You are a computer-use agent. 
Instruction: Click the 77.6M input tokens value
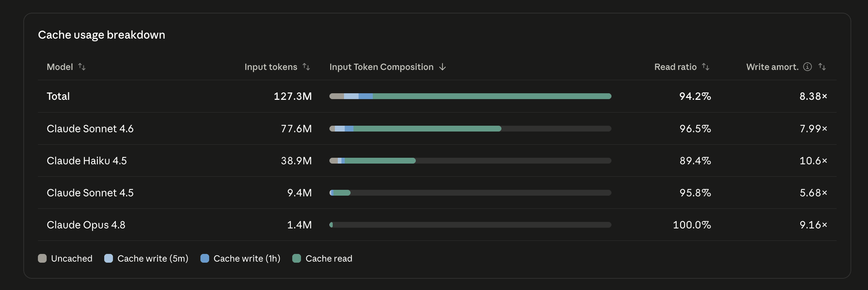[x=296, y=129]
